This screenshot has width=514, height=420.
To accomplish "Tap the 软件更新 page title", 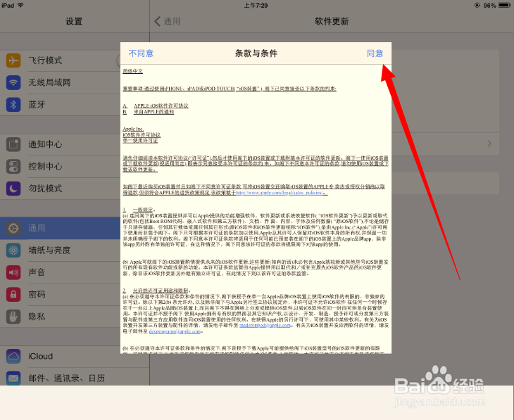I will coord(332,21).
